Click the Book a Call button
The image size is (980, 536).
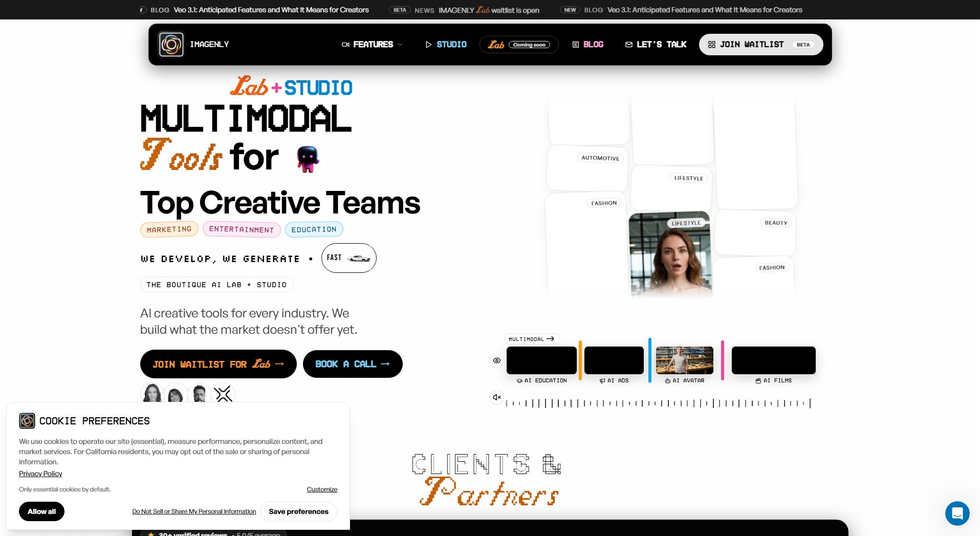pyautogui.click(x=353, y=364)
